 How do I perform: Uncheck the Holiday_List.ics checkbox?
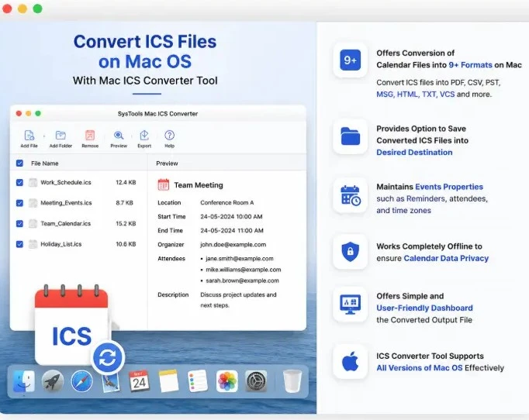[x=19, y=244]
